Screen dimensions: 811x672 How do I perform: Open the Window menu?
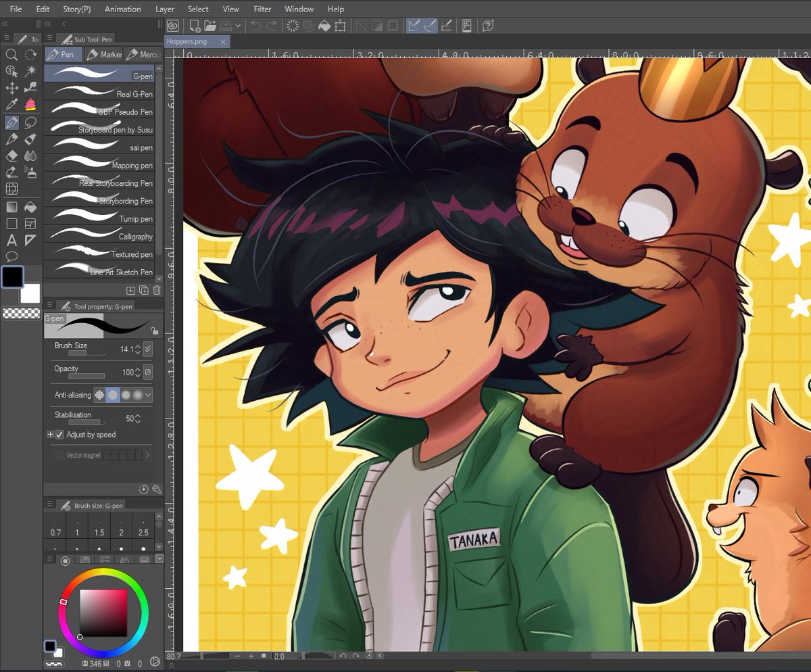tap(299, 9)
